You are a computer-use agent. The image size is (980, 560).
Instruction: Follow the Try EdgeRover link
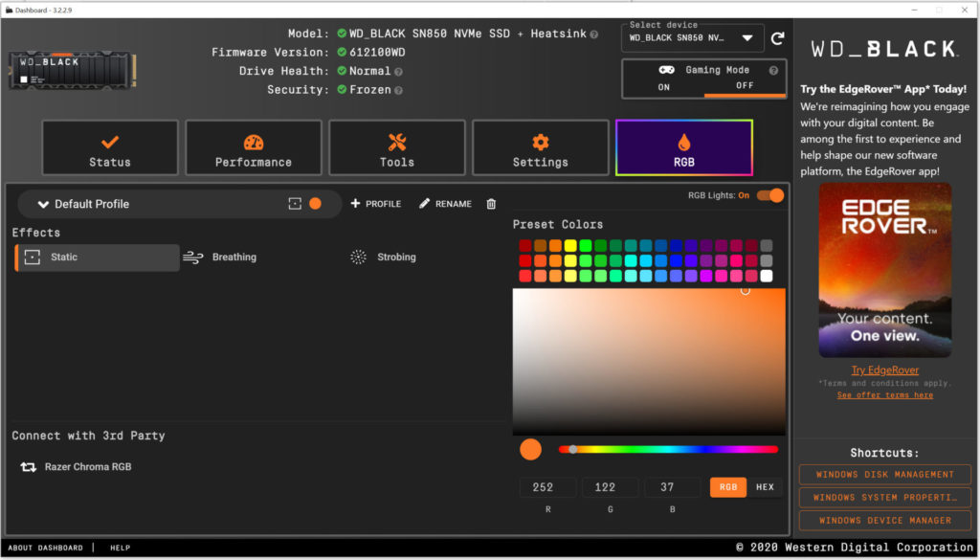click(x=885, y=370)
